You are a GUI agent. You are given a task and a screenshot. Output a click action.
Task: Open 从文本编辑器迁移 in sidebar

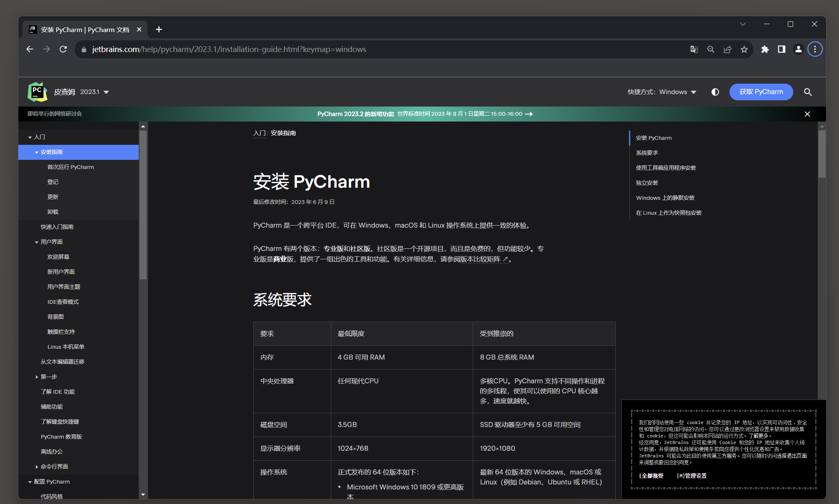click(62, 362)
